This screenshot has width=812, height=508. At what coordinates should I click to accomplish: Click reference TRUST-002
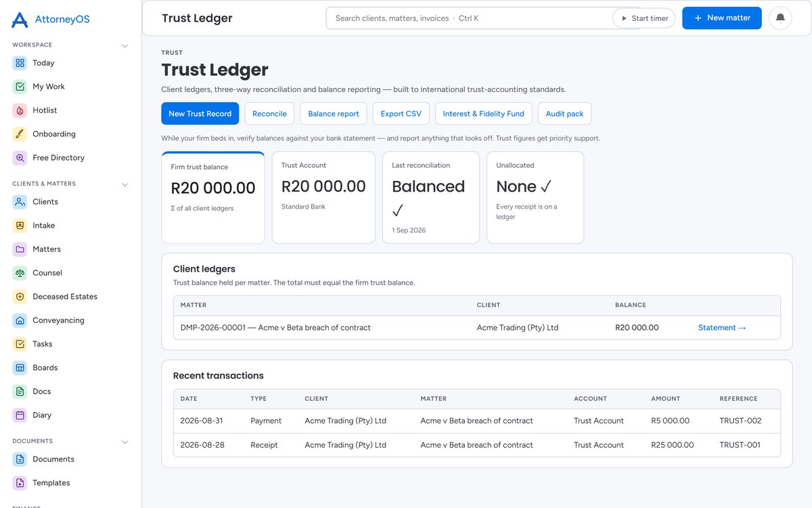coord(740,421)
